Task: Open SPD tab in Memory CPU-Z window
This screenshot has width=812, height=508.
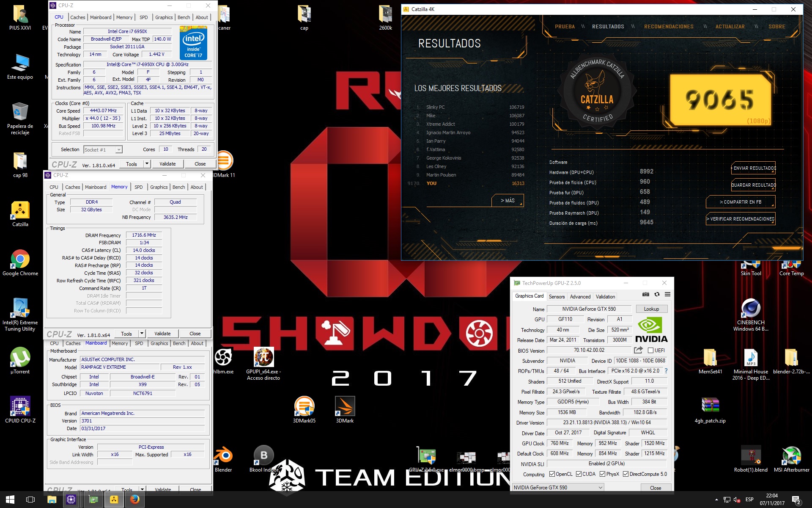Action: coord(138,187)
